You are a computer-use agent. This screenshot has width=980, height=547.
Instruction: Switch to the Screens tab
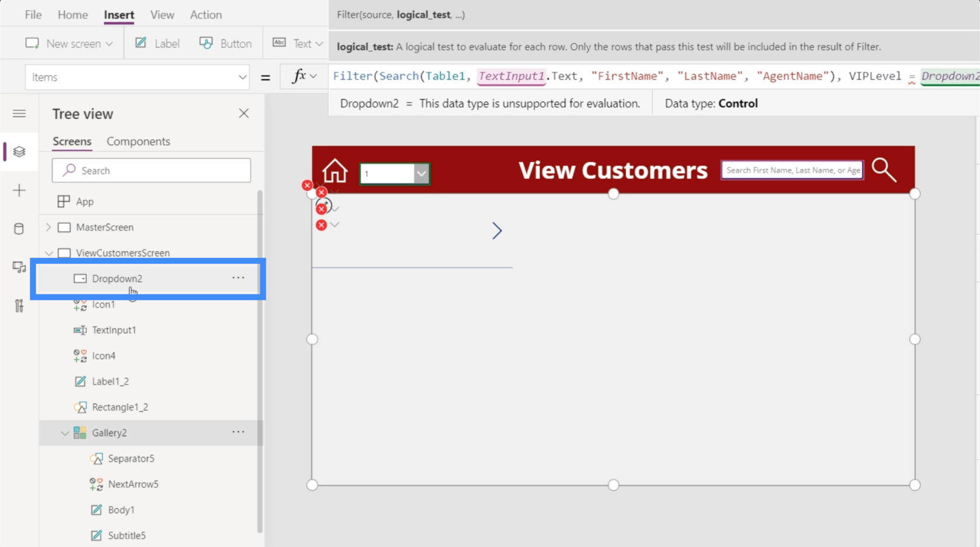(x=72, y=142)
